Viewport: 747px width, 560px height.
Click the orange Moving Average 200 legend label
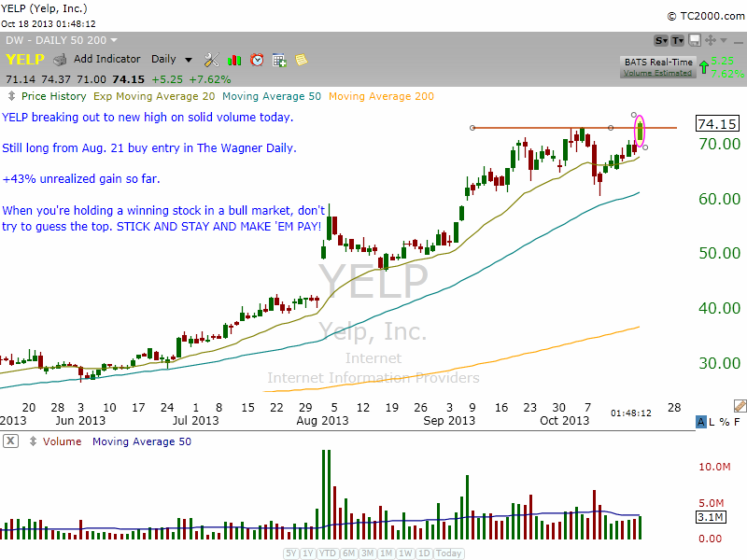point(381,96)
